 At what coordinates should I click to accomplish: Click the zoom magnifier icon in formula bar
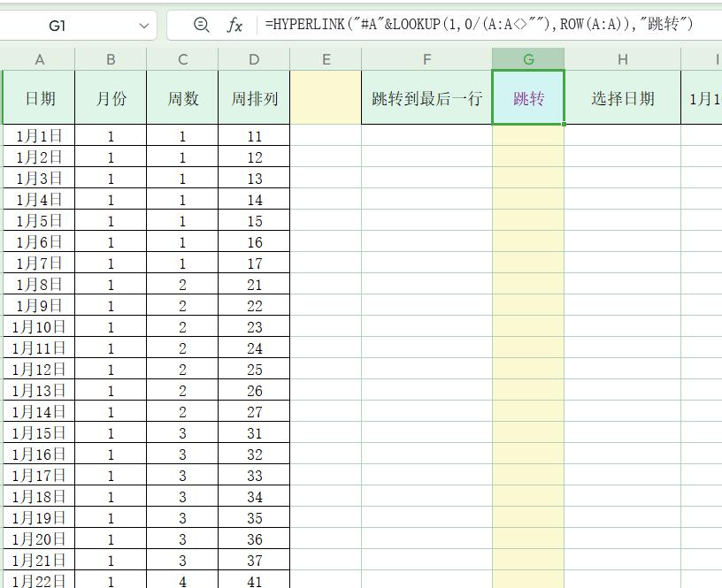(x=201, y=25)
